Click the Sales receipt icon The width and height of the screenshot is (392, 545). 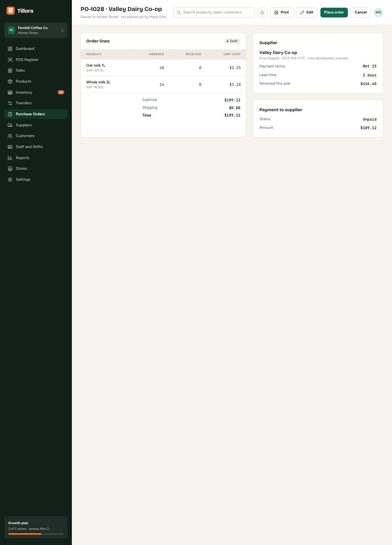point(10,70)
